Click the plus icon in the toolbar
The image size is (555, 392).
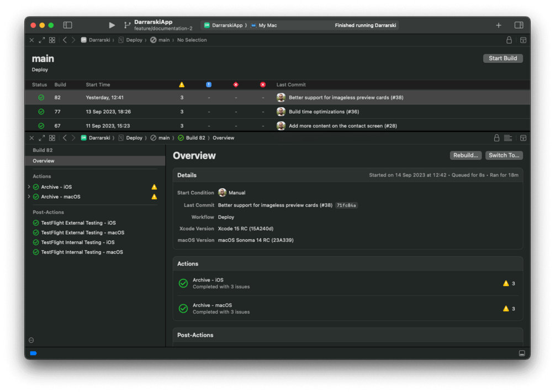pos(498,25)
